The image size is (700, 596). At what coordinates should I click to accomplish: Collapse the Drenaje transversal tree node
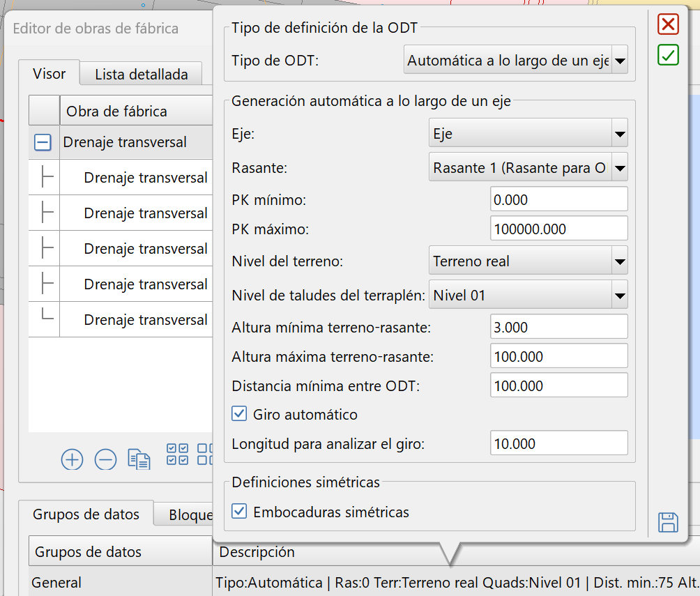point(42,142)
